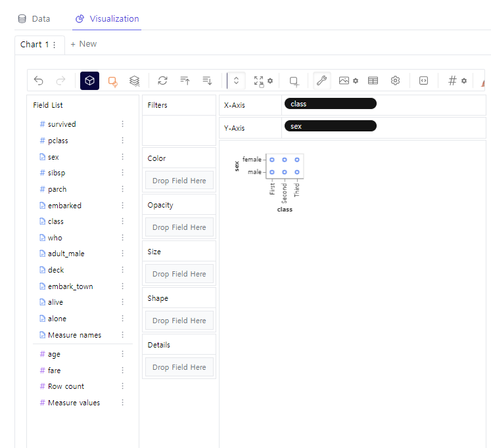The height and width of the screenshot is (448, 491).
Task: Open gear next to hash icon
Action: click(464, 81)
